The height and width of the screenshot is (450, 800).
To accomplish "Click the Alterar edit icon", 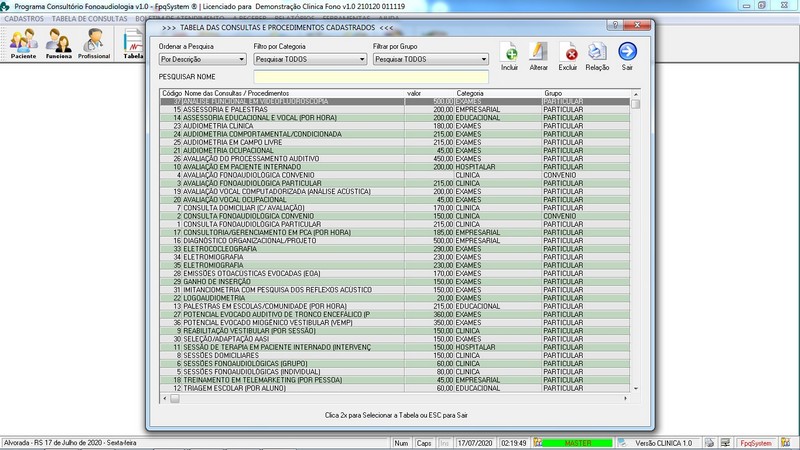I will 538,54.
